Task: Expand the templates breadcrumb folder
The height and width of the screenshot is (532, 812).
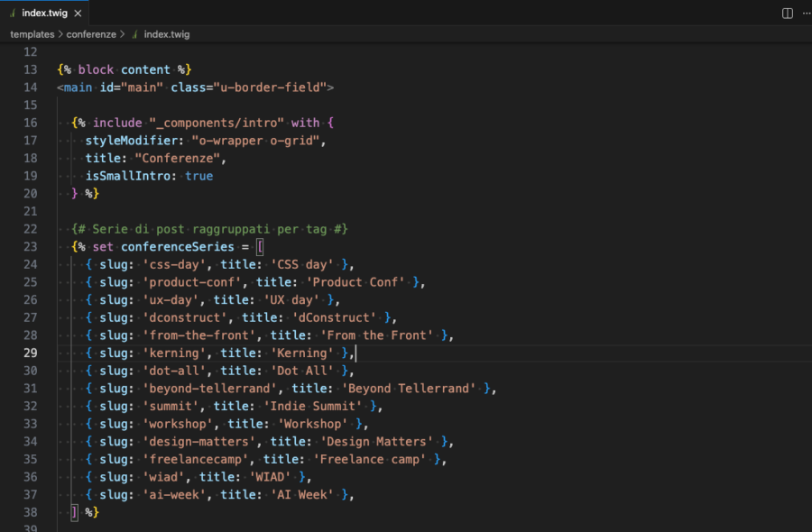Action: point(32,34)
